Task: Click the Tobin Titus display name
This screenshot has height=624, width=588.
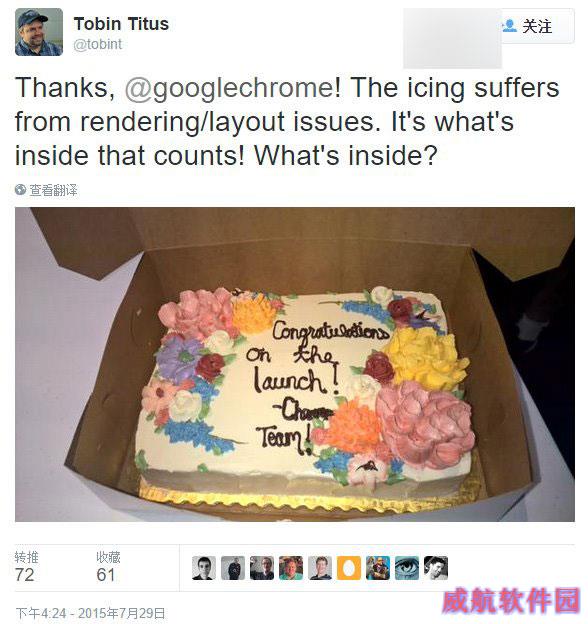Action: [121, 24]
